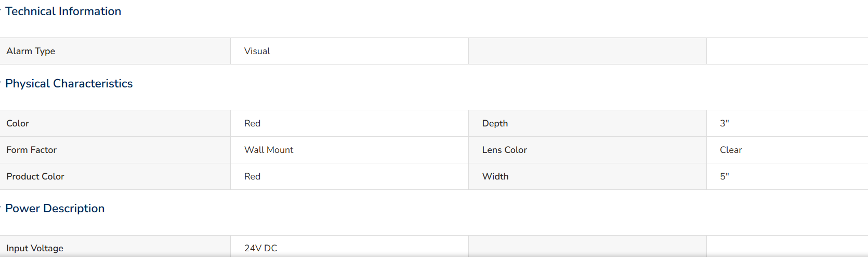Select the Alarm Type label cell

(115, 51)
